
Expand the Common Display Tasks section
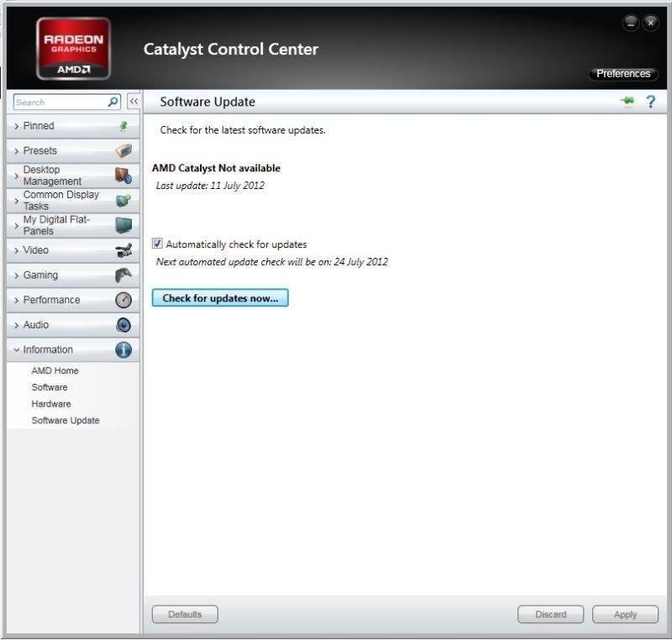click(x=60, y=200)
